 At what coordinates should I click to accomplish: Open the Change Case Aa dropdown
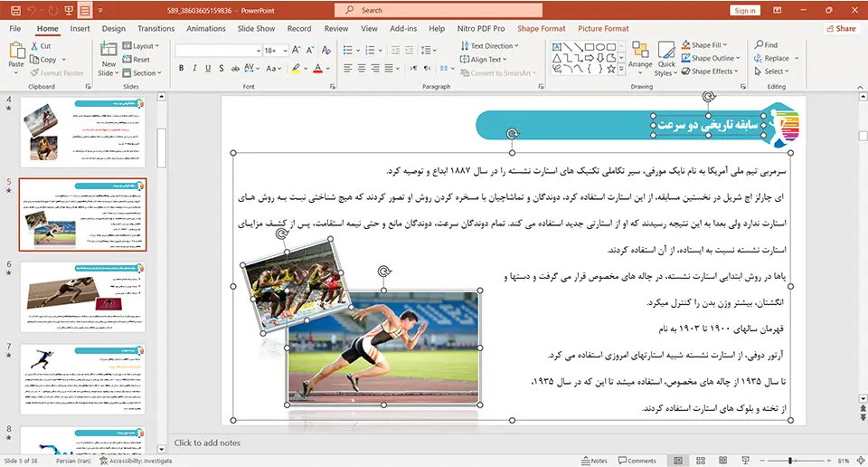pyautogui.click(x=274, y=68)
